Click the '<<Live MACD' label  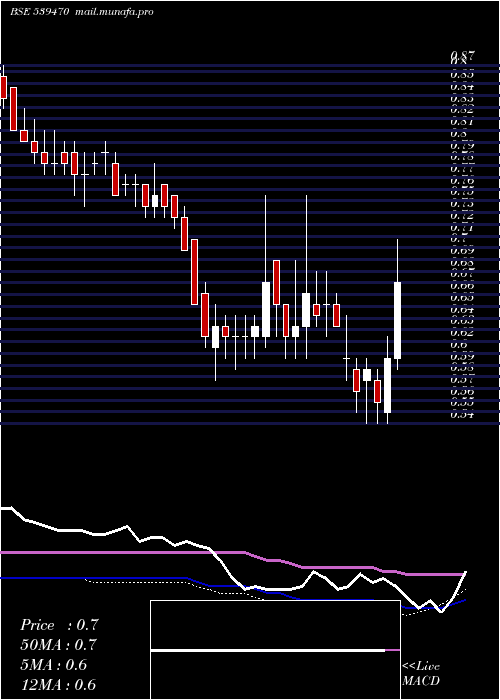point(421,674)
